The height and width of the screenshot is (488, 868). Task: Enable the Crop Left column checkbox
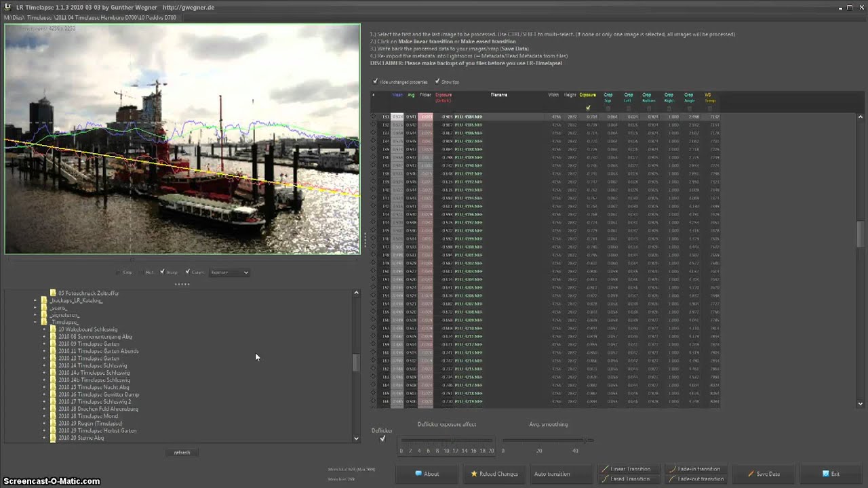(x=628, y=108)
